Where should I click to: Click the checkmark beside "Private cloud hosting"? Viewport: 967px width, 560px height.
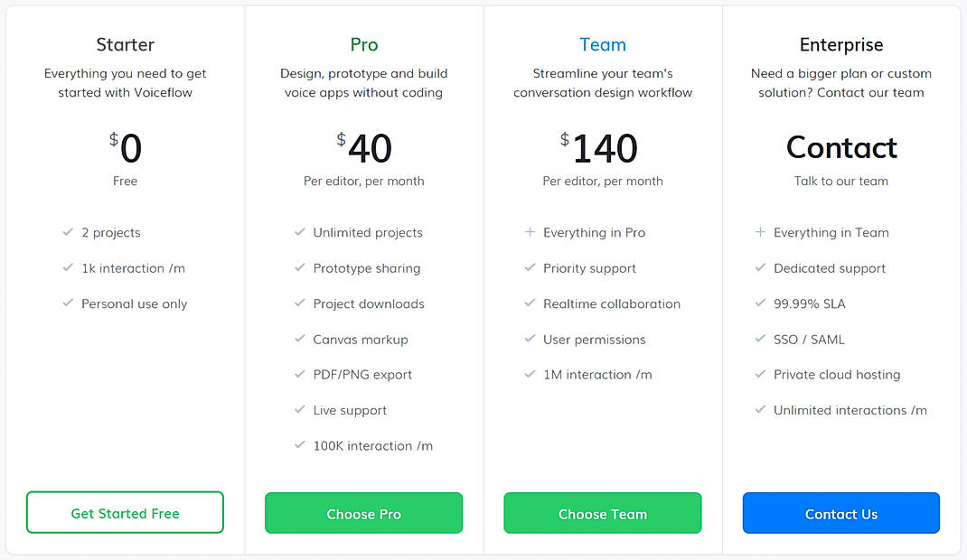click(760, 374)
